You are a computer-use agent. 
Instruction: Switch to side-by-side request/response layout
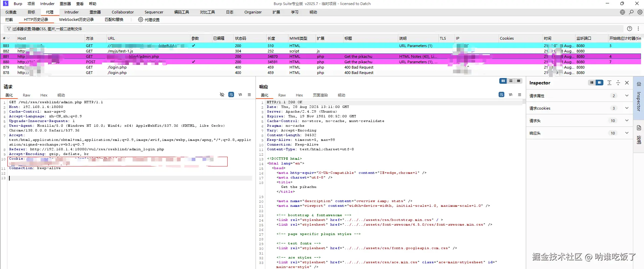pos(503,81)
